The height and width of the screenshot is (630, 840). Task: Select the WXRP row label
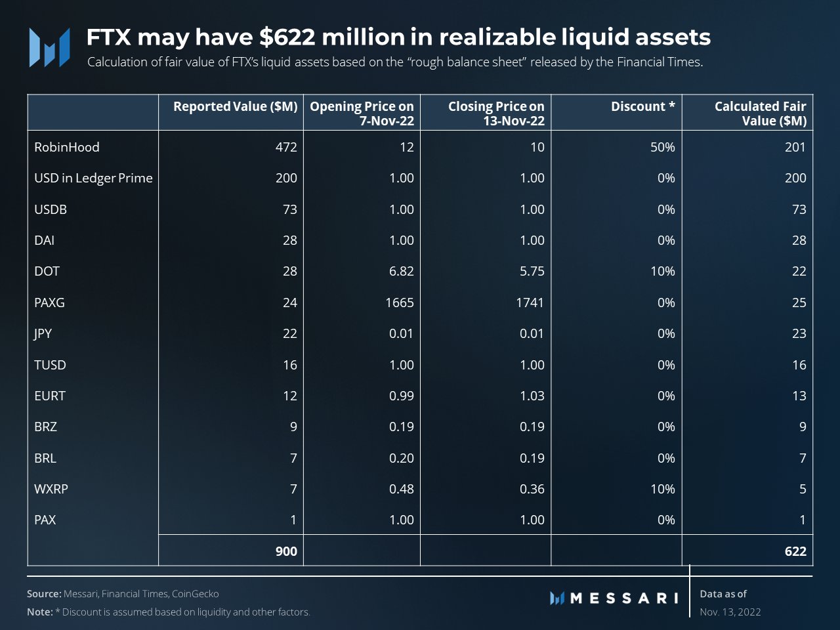pyautogui.click(x=51, y=489)
